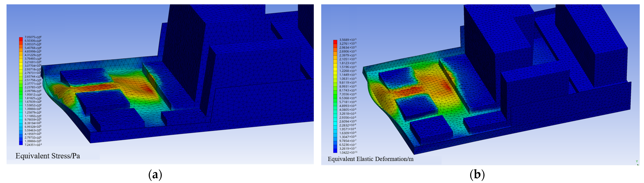Click the red swatch in deformation legend
The height and width of the screenshot is (183, 644).
tap(335, 42)
